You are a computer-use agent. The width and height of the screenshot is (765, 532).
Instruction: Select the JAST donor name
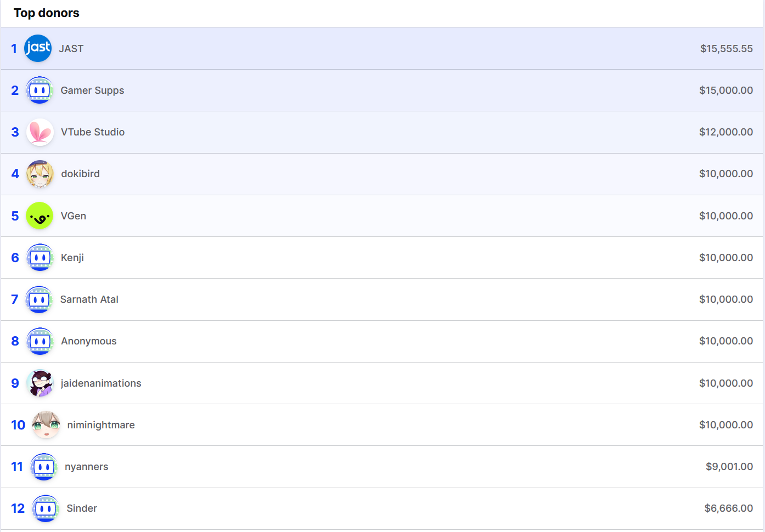point(71,49)
